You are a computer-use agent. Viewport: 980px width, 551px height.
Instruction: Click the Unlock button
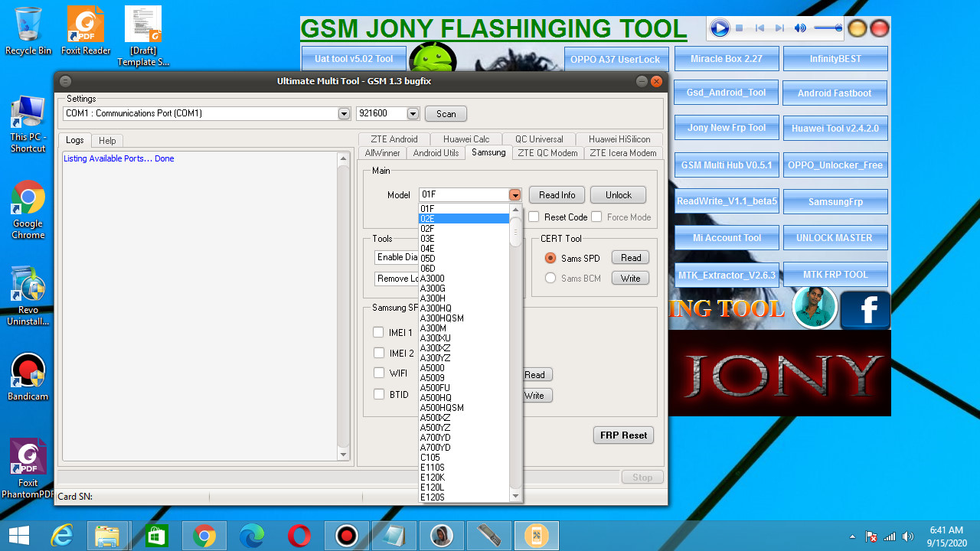pos(618,195)
